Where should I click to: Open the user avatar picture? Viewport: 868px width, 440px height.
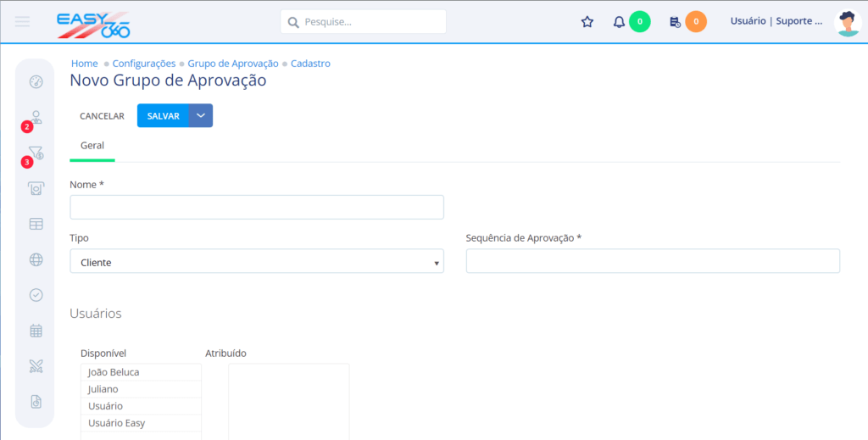pos(848,23)
